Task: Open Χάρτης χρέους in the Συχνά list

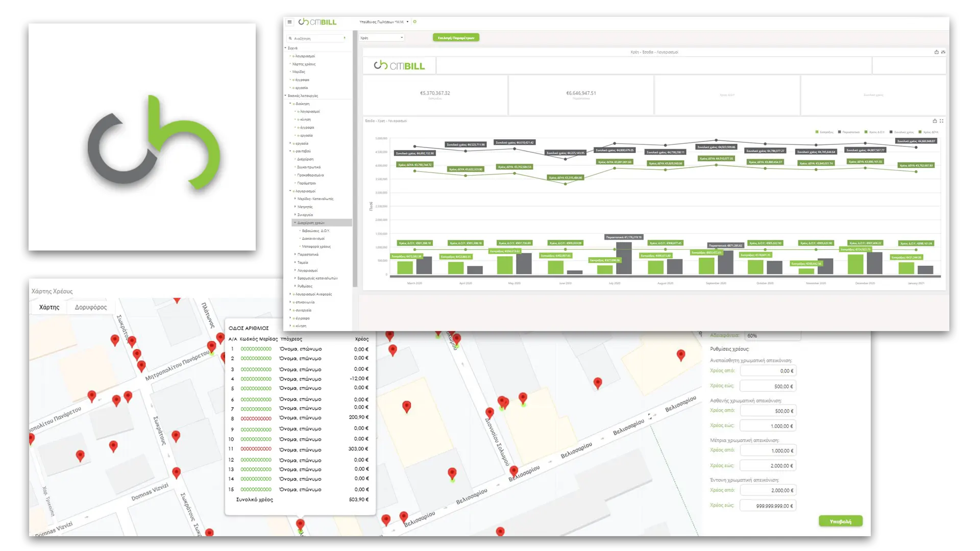Action: (304, 64)
